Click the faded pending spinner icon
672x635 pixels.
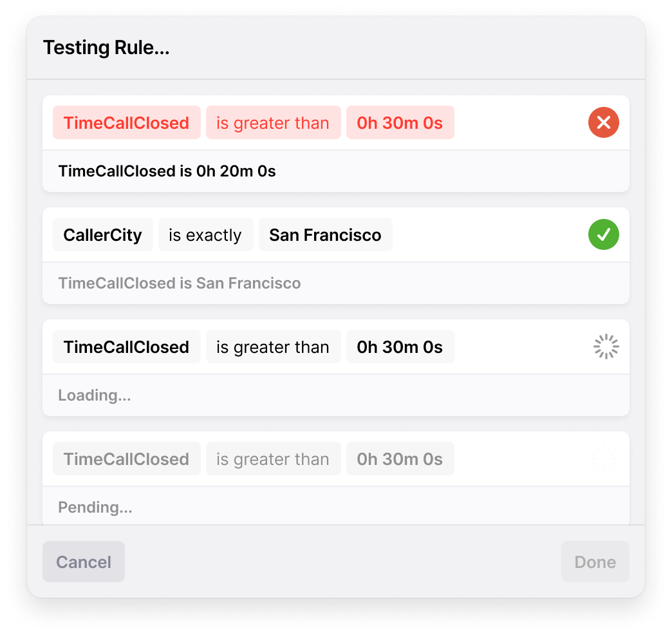[604, 459]
